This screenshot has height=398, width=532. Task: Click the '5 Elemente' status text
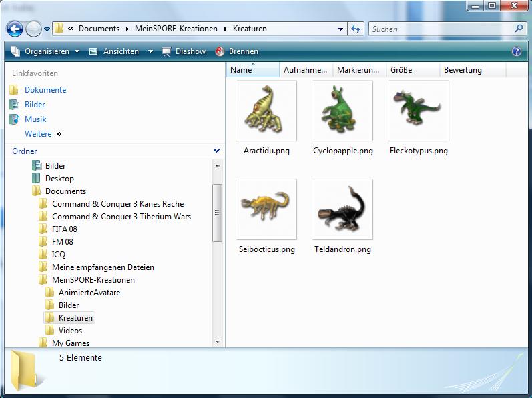80,358
